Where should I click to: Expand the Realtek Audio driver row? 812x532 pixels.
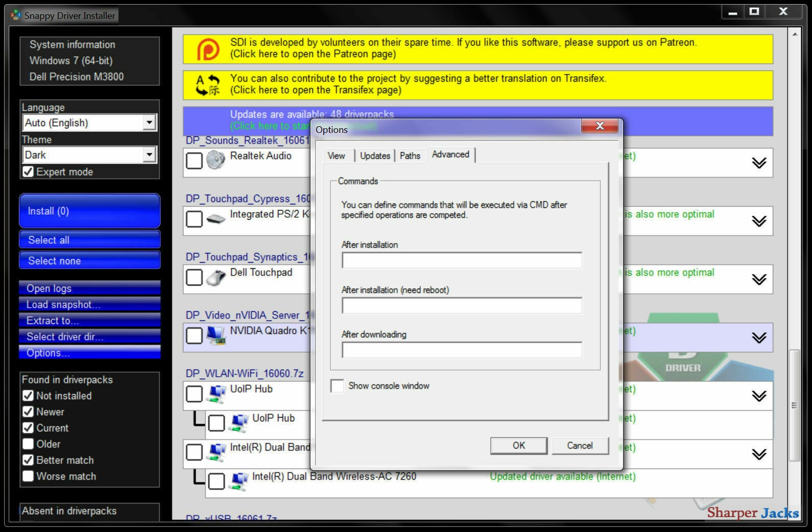[759, 163]
